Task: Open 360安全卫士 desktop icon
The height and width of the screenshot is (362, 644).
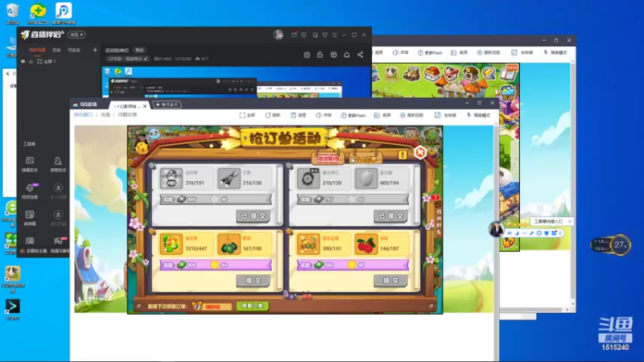Action: (x=38, y=13)
